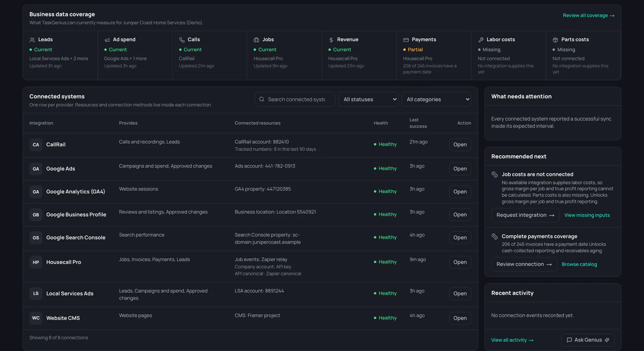Click 'Business location: Location 5540921' text
Image resolution: width=644 pixels, height=351 pixels.
click(x=275, y=212)
